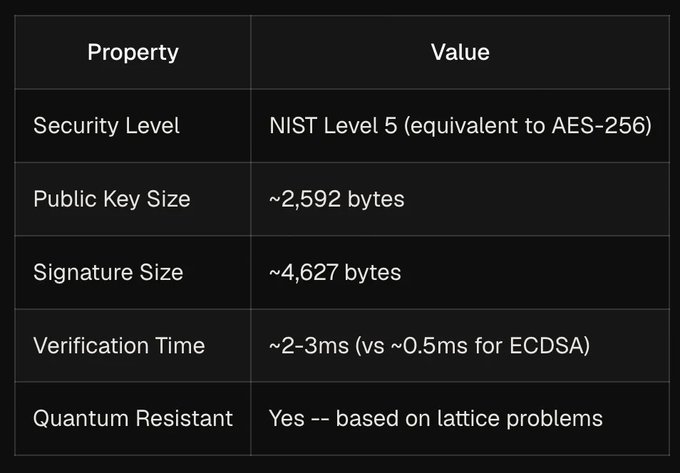Select the Verification Time label

click(x=119, y=346)
